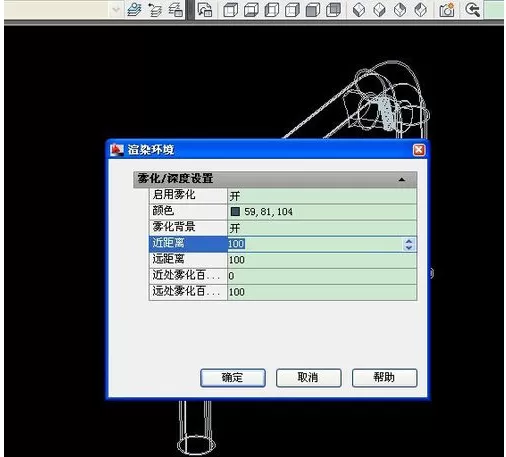Click the Layer Previous icon
The height and width of the screenshot is (457, 506).
tap(155, 10)
